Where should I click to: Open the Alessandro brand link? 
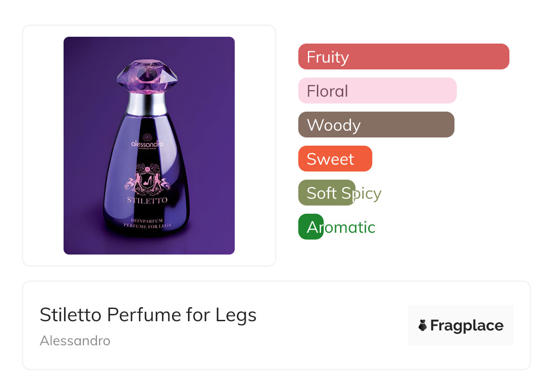point(75,340)
